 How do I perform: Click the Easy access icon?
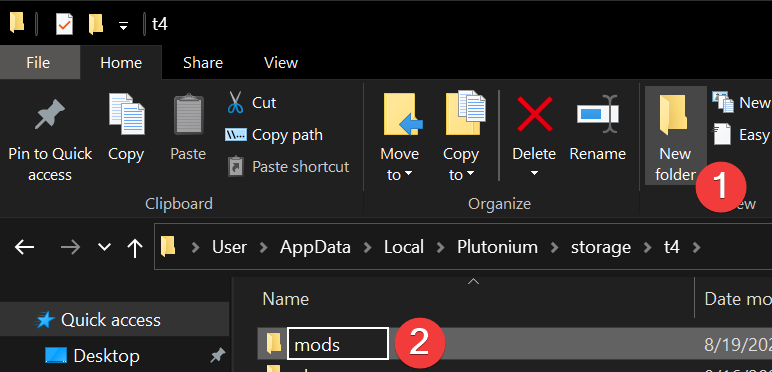(x=722, y=134)
